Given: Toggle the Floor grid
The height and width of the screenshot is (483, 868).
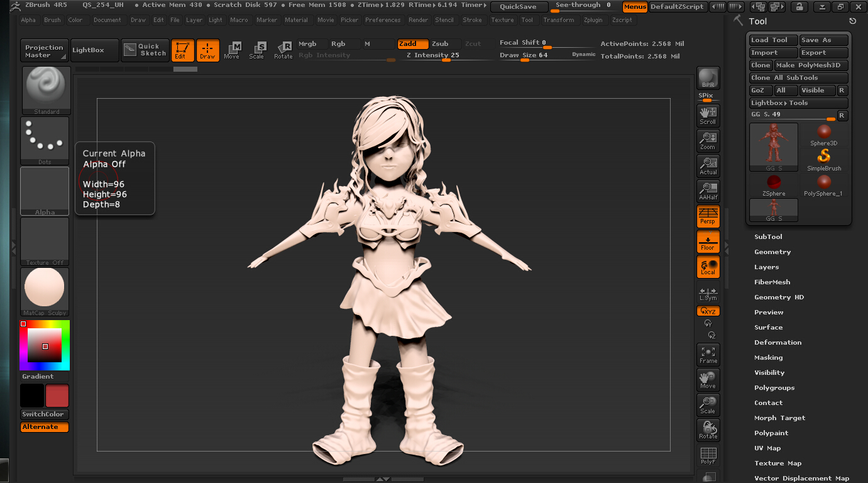Looking at the screenshot, I should pyautogui.click(x=708, y=241).
